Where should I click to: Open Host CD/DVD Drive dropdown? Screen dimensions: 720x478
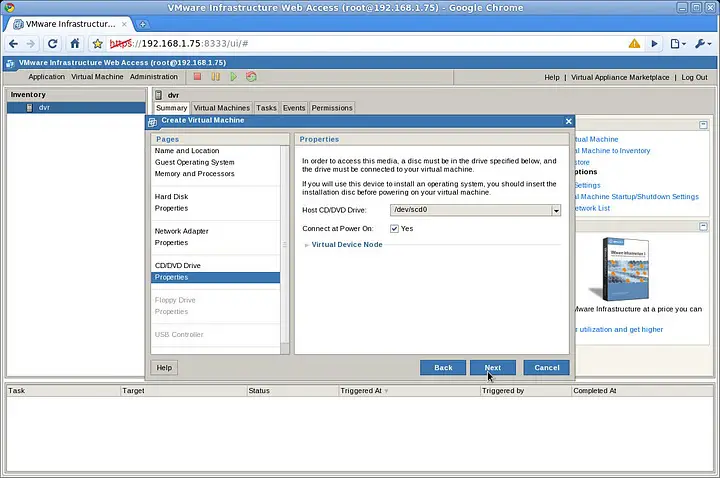556,210
